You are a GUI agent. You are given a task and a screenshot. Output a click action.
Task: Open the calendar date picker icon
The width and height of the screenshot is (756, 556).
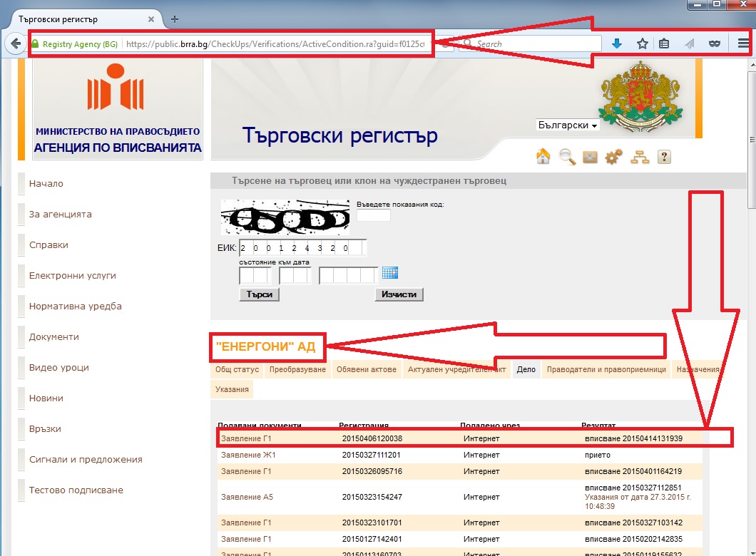click(x=389, y=273)
